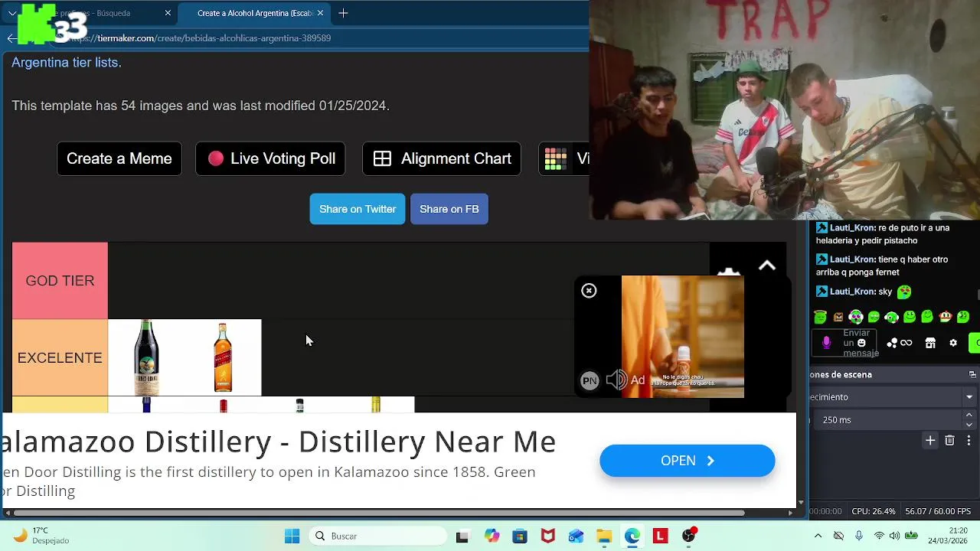This screenshot has height=551, width=980.
Task: Open Microsoft Store from taskbar
Action: [x=520, y=536]
